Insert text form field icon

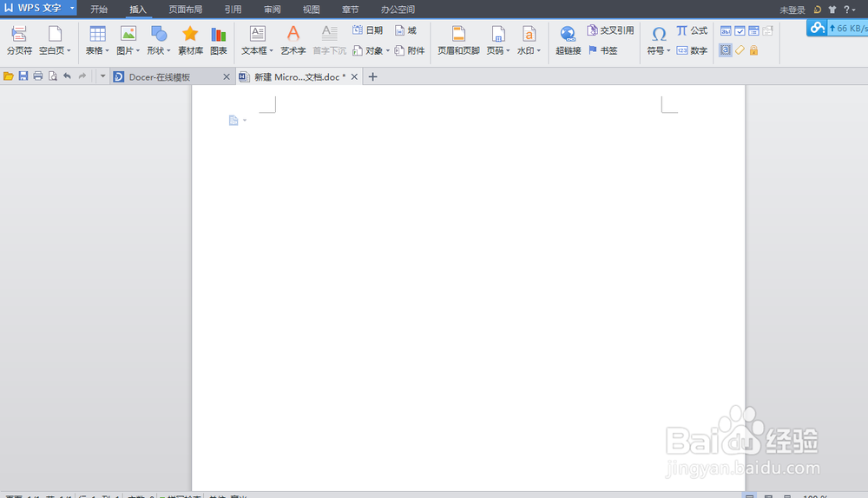tap(726, 31)
